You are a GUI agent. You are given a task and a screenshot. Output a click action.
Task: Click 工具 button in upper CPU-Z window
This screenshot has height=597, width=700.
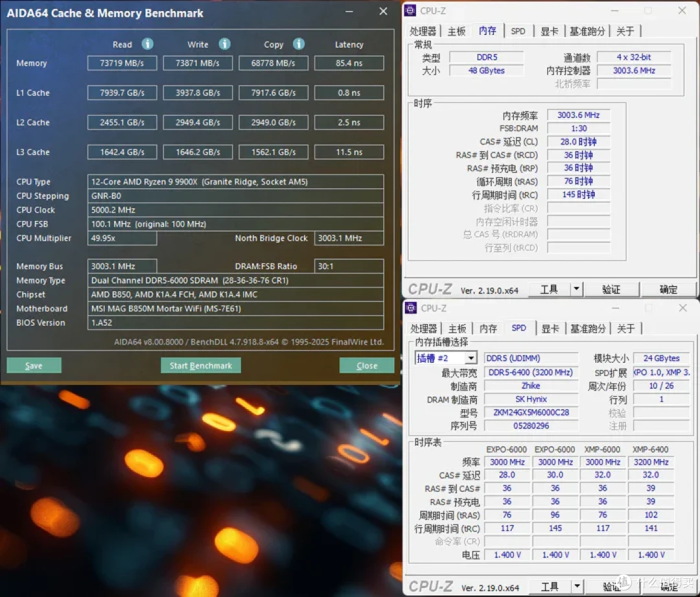[549, 289]
